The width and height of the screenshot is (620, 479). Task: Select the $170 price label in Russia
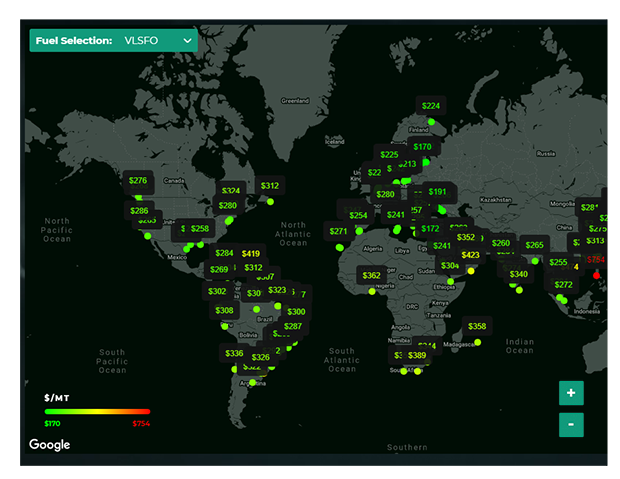pos(422,147)
